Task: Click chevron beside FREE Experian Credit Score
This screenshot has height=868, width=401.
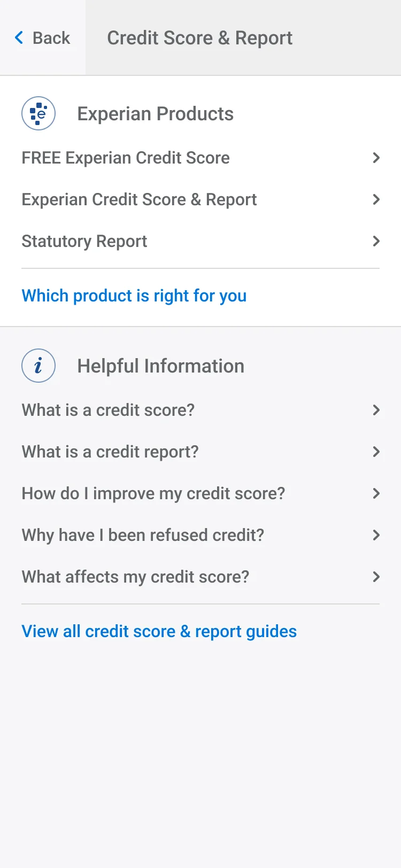Action: 376,158
